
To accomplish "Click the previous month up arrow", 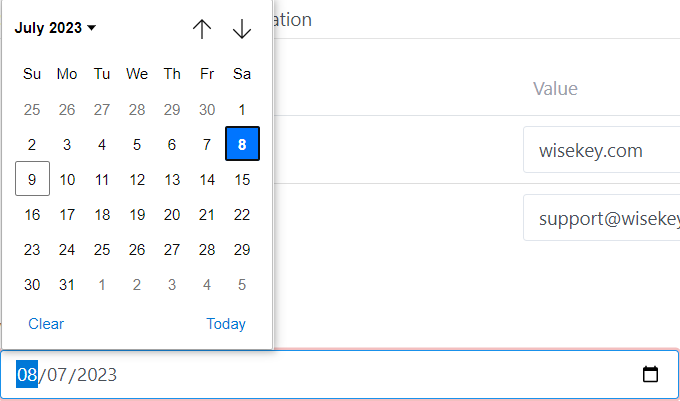I will pos(202,29).
